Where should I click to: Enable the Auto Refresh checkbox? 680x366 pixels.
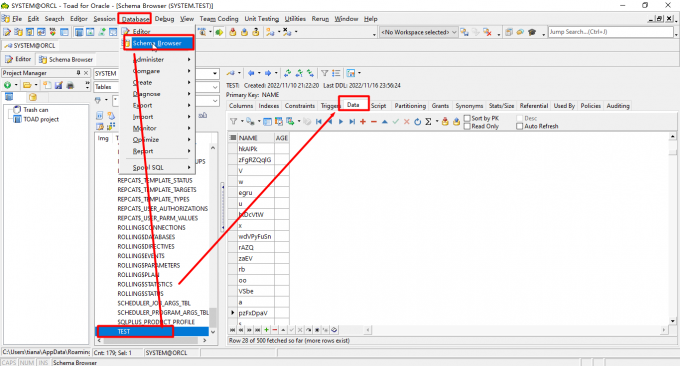(520, 126)
